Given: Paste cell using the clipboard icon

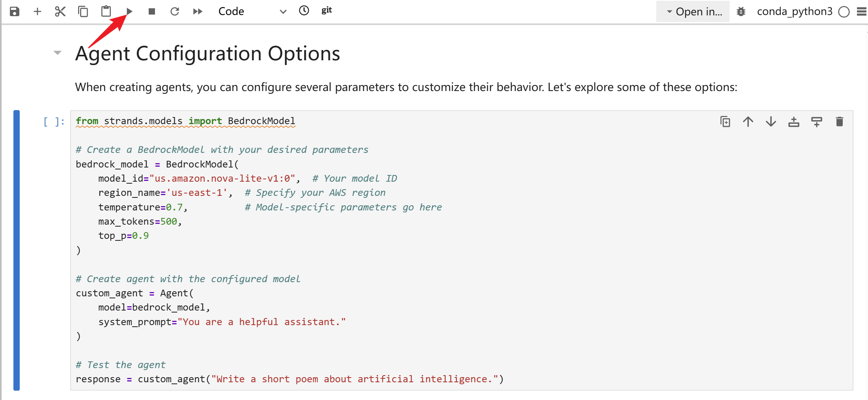Looking at the screenshot, I should pos(106,11).
